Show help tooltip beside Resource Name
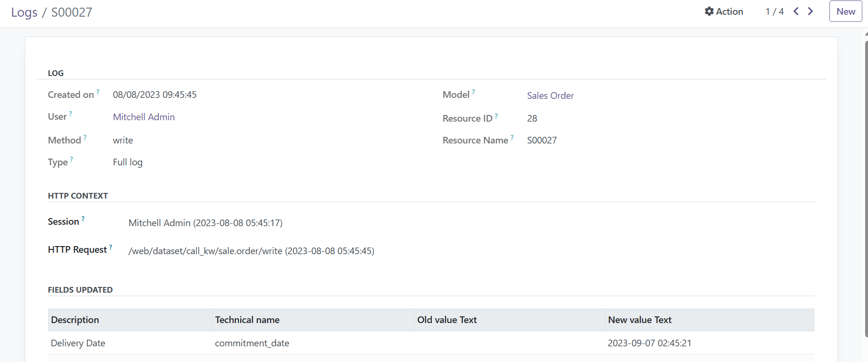Viewport: 868px width, 362px height. click(x=512, y=137)
